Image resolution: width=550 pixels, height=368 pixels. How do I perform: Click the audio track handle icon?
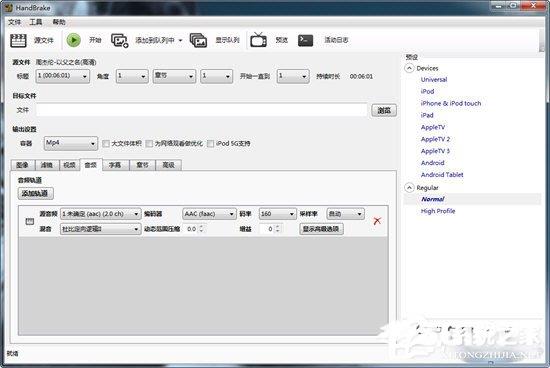30,221
